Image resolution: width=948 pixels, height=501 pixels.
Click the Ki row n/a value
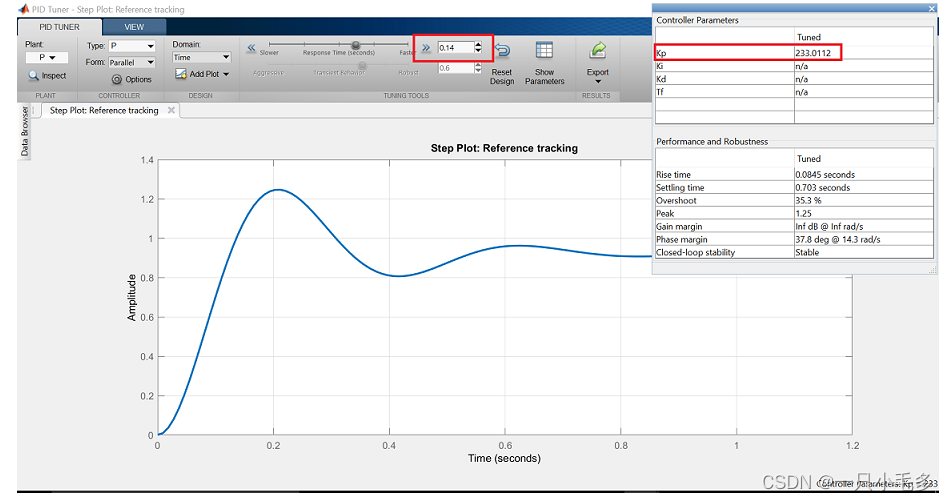point(802,66)
